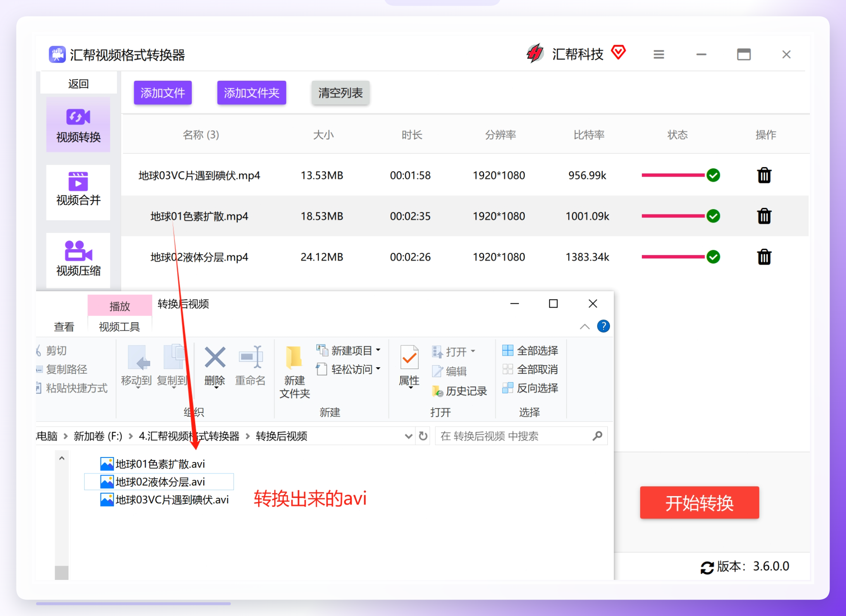
Task: Expand breadcrumb arrow after 4.汇帮视频格式转换器
Action: pyautogui.click(x=248, y=436)
